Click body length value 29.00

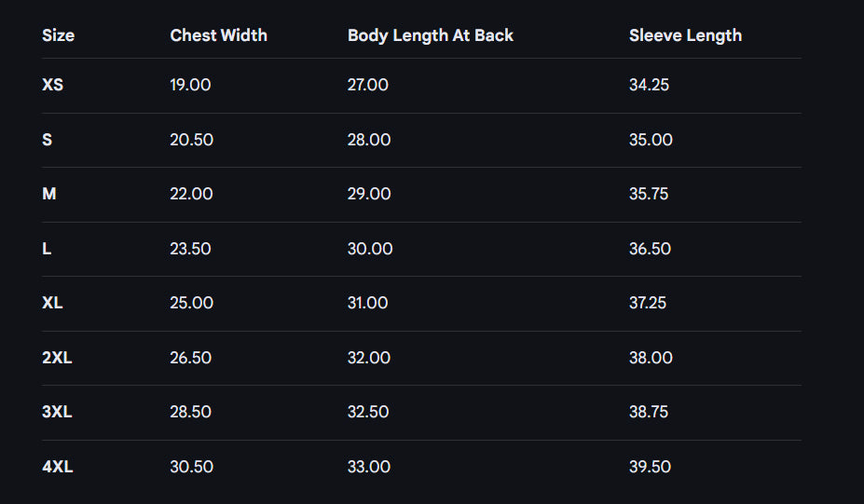pos(368,194)
